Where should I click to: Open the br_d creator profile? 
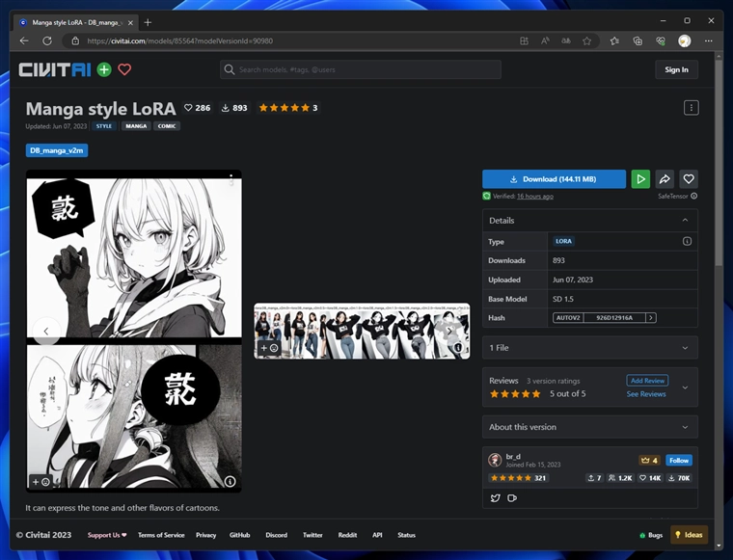pyautogui.click(x=513, y=456)
